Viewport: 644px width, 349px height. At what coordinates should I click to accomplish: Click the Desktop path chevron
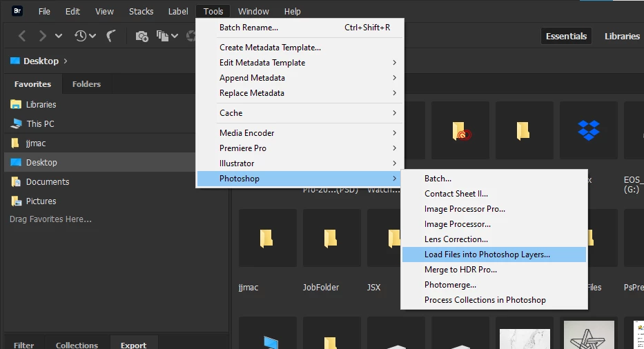coord(66,61)
